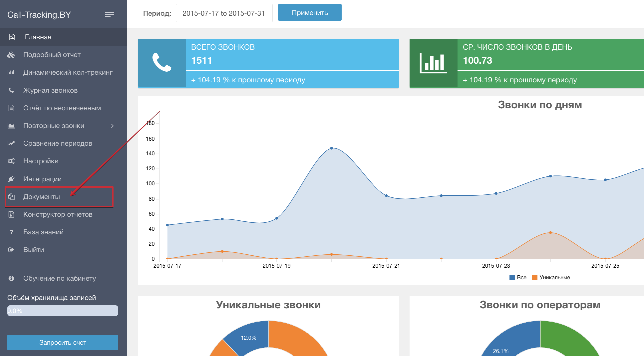
Task: Click the Звонки по дням chart title
Action: tap(540, 105)
